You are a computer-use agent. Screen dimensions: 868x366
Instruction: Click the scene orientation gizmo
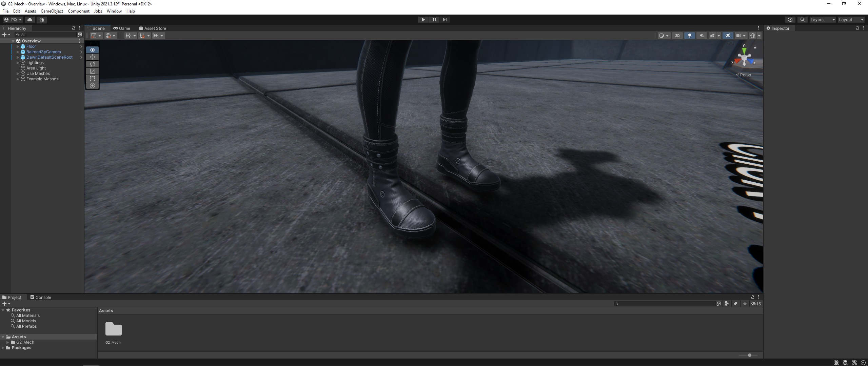(744, 59)
